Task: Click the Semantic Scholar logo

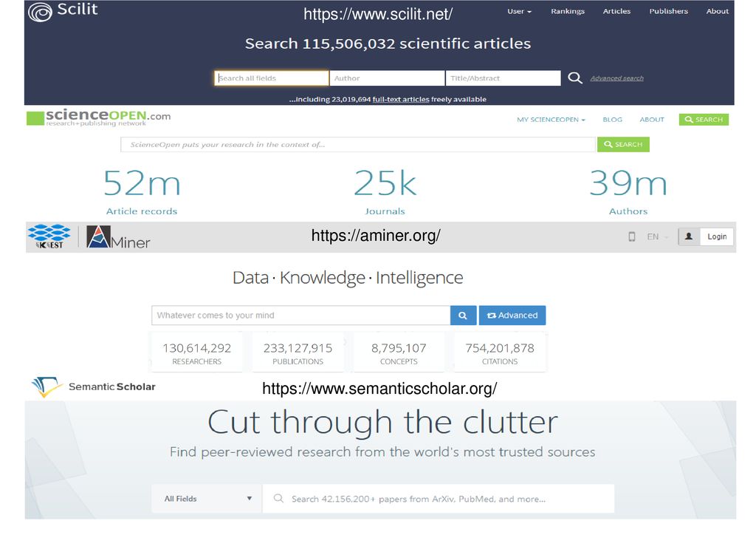Action: point(94,387)
